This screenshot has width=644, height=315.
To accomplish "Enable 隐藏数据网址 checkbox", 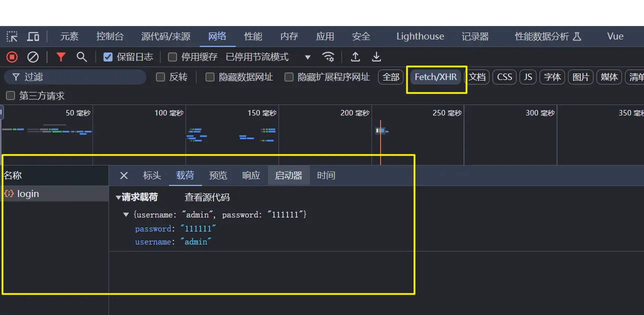I will point(210,77).
